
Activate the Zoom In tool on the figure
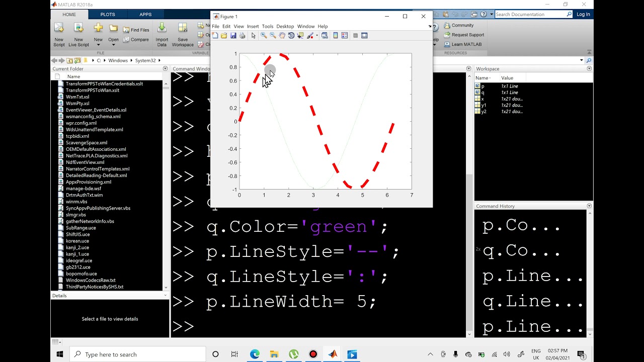264,36
